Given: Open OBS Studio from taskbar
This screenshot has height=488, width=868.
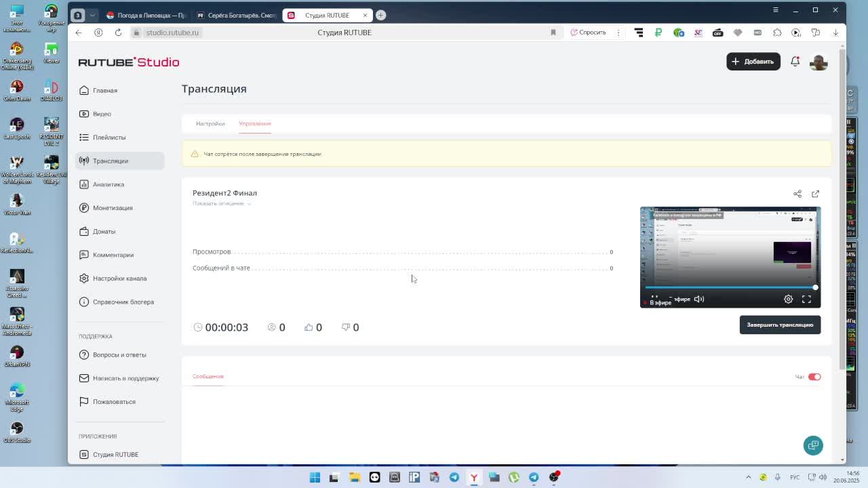Looking at the screenshot, I should click(x=554, y=477).
